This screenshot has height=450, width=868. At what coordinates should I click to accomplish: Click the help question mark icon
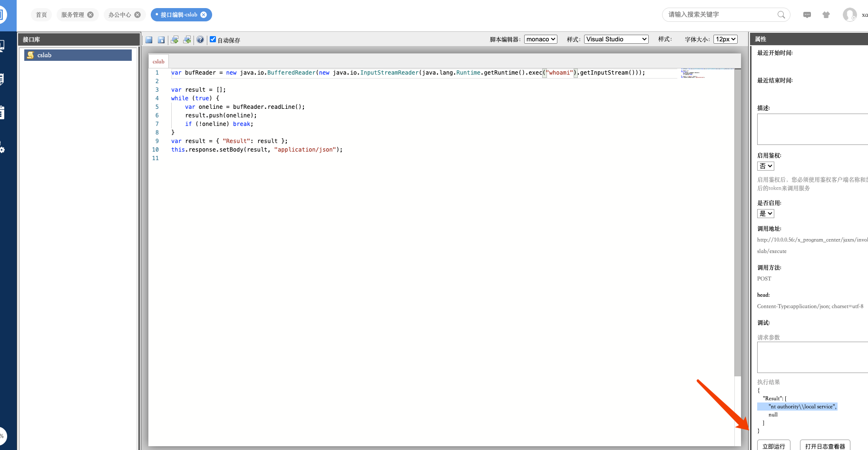click(x=200, y=40)
